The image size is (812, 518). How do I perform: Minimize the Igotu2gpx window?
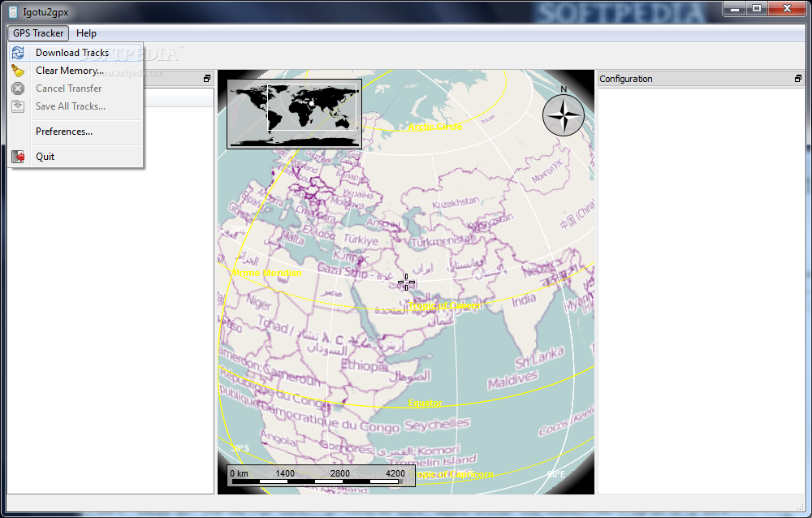click(x=734, y=8)
